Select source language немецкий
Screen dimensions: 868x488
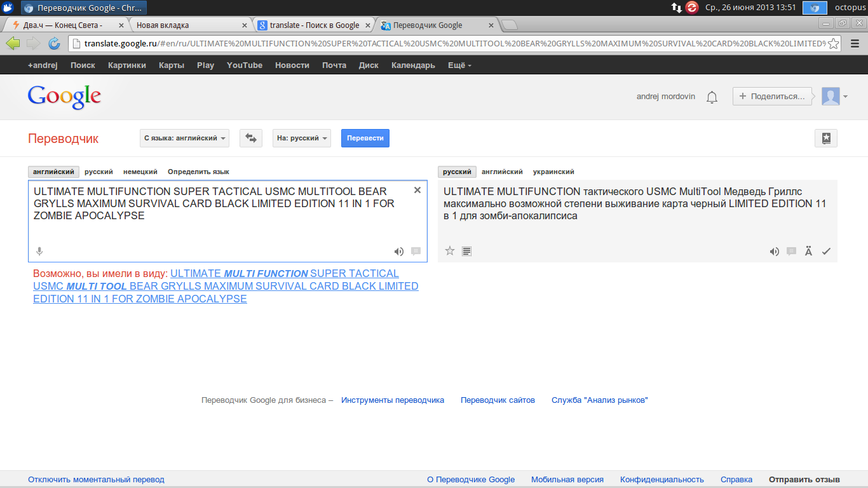tap(140, 172)
